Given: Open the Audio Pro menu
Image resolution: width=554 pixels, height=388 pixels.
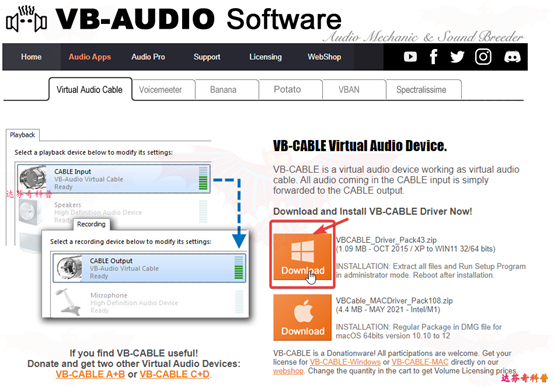Looking at the screenshot, I should [148, 57].
